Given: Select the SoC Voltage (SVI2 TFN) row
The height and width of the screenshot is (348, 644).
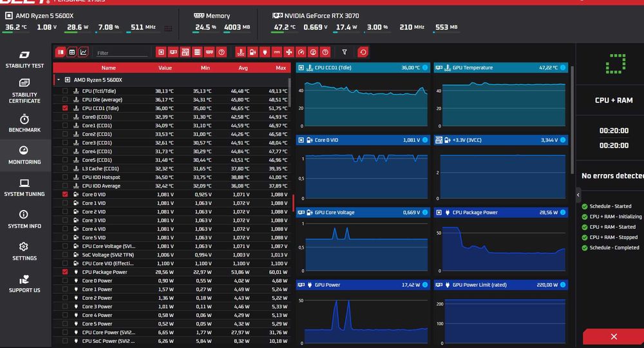Looking at the screenshot, I should coord(173,255).
